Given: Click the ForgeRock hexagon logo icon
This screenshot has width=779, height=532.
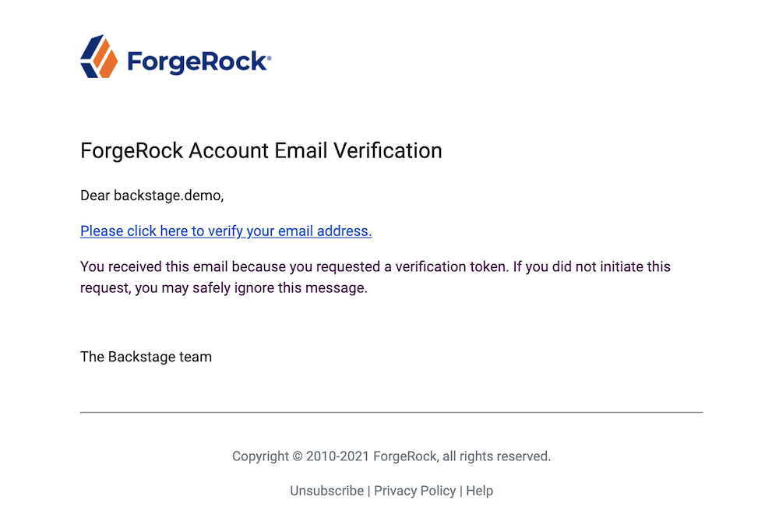Looking at the screenshot, I should [x=99, y=56].
